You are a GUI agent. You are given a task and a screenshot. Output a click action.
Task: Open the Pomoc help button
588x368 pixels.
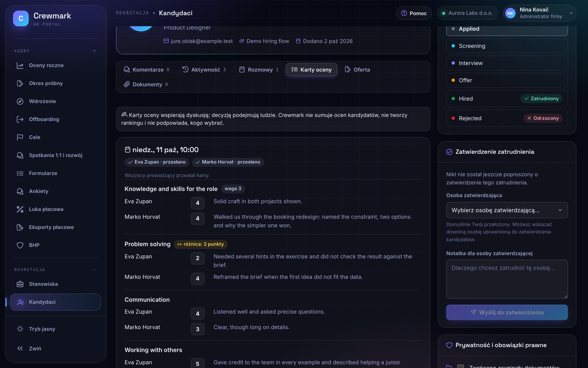pos(414,13)
